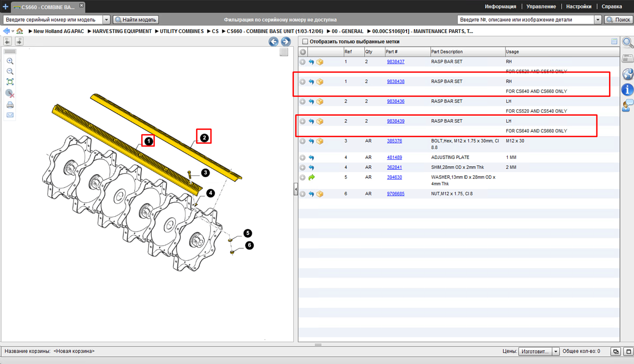Fit the diagram to window
Image resolution: width=634 pixels, height=364 pixels.
click(x=10, y=82)
